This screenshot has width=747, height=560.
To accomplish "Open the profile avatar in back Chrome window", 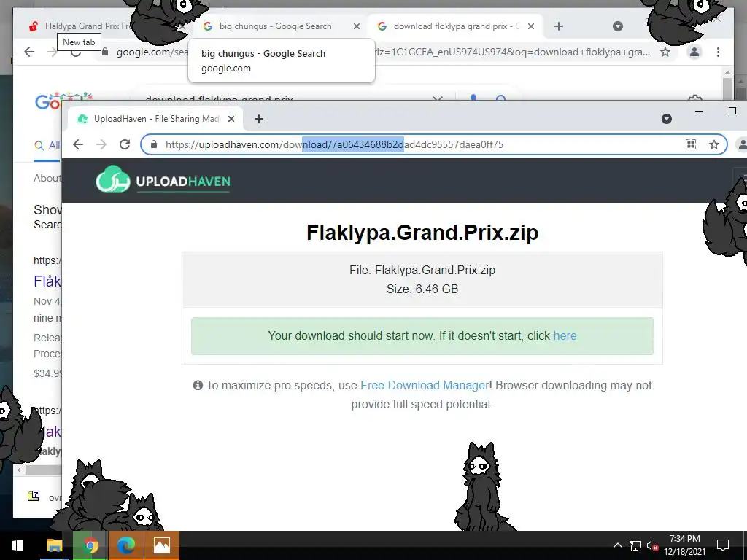I will [694, 52].
